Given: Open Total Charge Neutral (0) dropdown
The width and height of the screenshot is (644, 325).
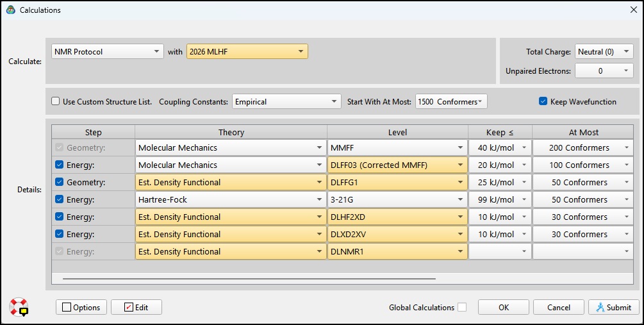Looking at the screenshot, I should click(604, 51).
